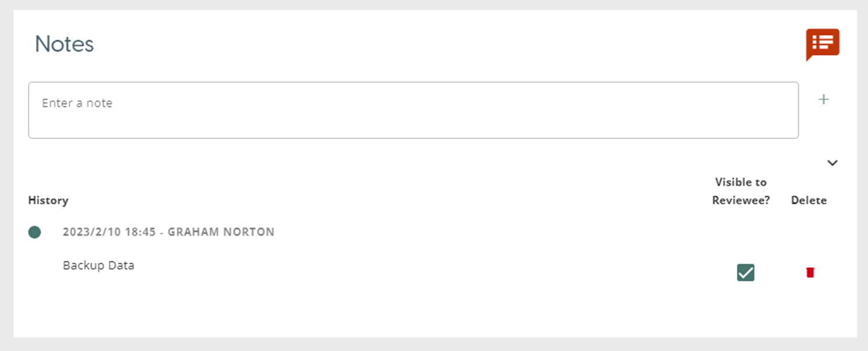Click the Notes panel heading

coord(64,44)
